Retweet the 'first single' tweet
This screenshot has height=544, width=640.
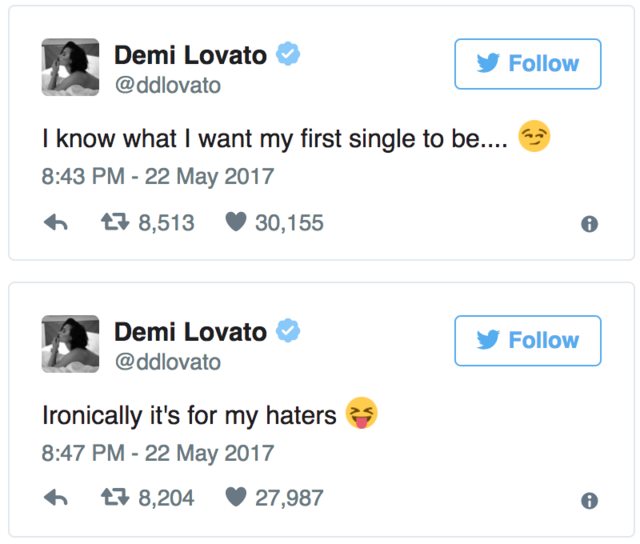pyautogui.click(x=114, y=223)
